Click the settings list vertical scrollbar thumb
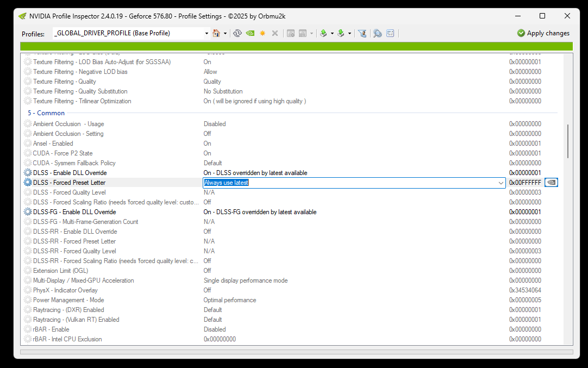588x368 pixels. tap(568, 141)
